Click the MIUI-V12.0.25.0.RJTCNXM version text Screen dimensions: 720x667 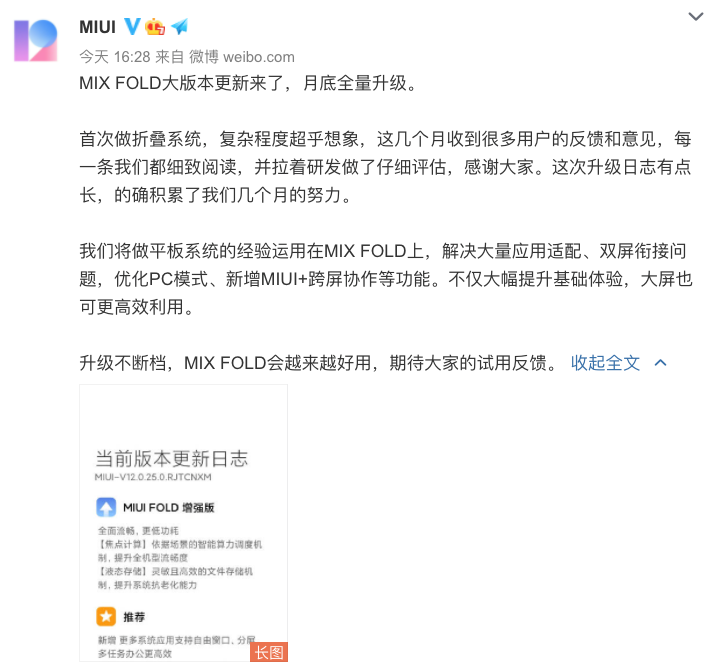(x=153, y=477)
